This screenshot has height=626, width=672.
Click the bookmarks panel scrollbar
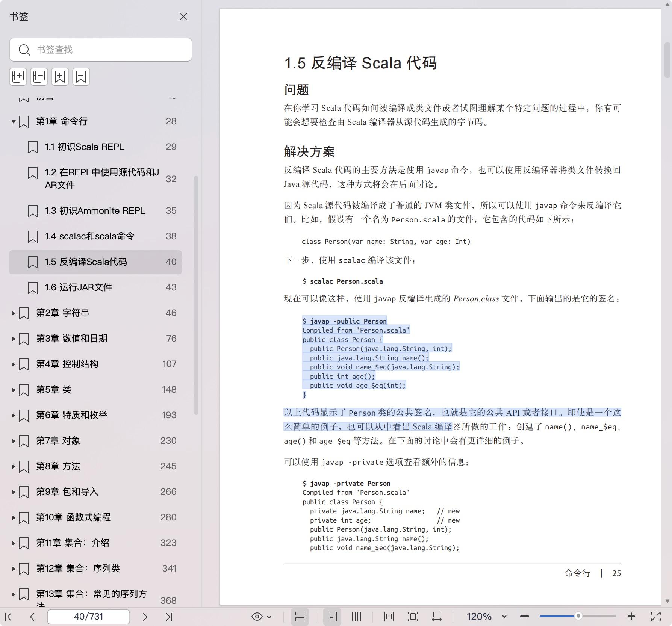tap(196, 295)
